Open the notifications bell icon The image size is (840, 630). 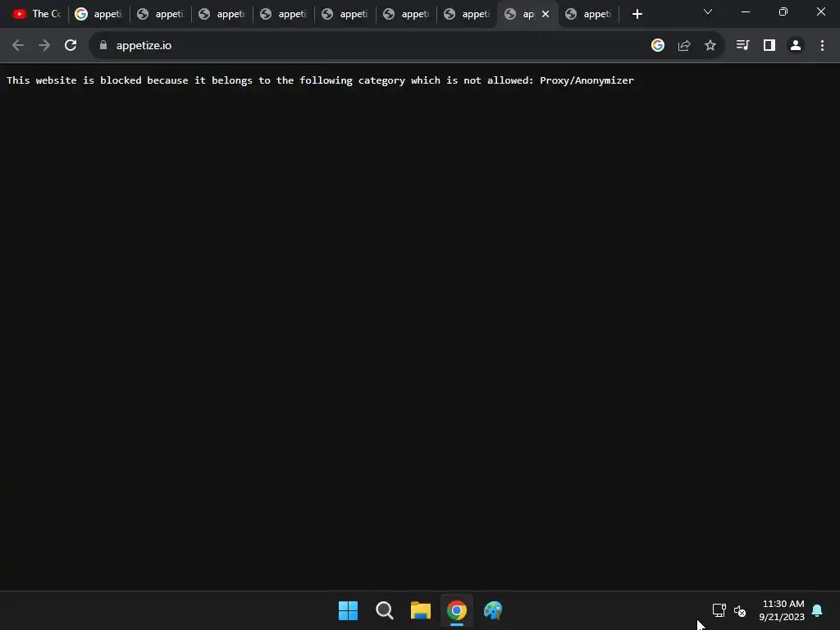click(x=818, y=610)
